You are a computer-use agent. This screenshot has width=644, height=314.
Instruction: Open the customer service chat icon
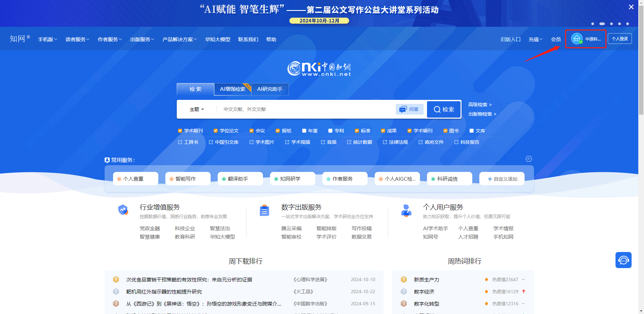coord(623,260)
